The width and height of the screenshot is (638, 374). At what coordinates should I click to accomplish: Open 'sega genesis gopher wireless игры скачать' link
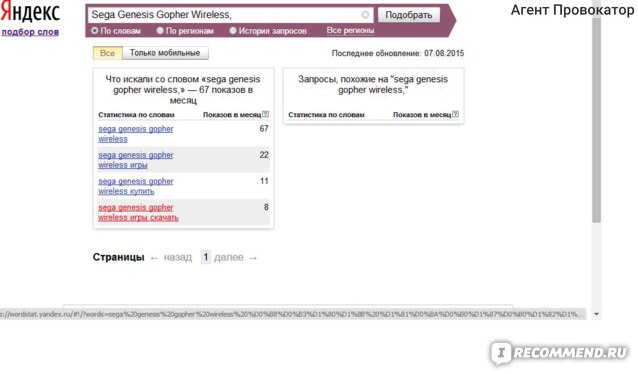138,212
